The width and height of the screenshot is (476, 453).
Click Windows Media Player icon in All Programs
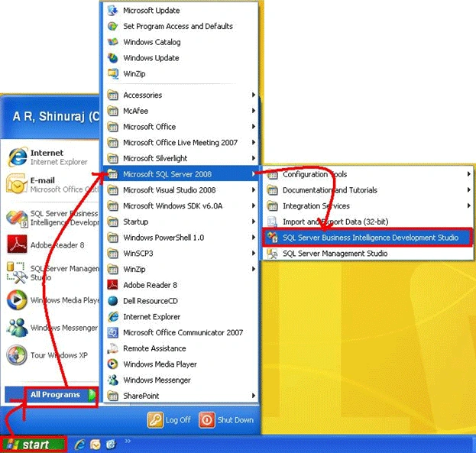click(112, 364)
